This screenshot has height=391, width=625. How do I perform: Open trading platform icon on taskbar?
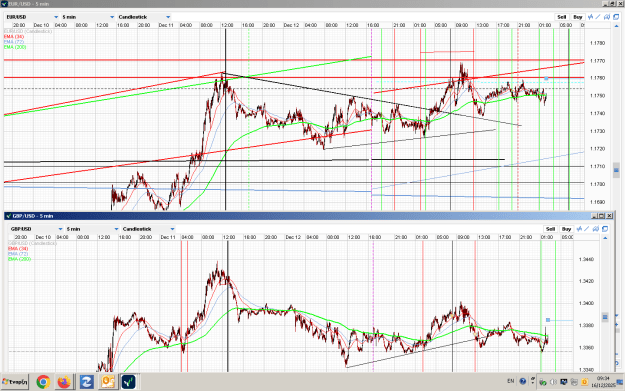pos(128,382)
